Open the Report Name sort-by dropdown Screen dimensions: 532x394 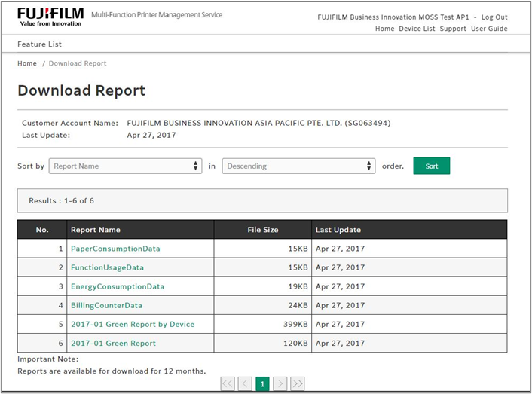[125, 166]
